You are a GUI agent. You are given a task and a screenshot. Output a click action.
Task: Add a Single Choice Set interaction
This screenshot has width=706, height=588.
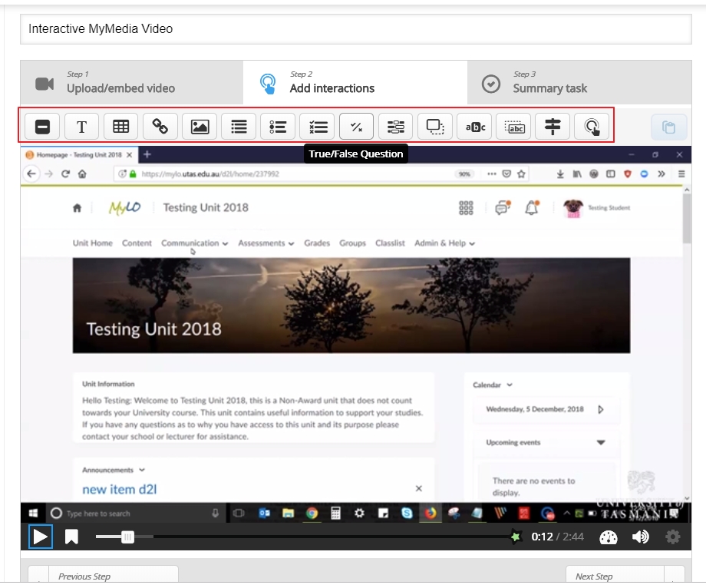tap(278, 127)
